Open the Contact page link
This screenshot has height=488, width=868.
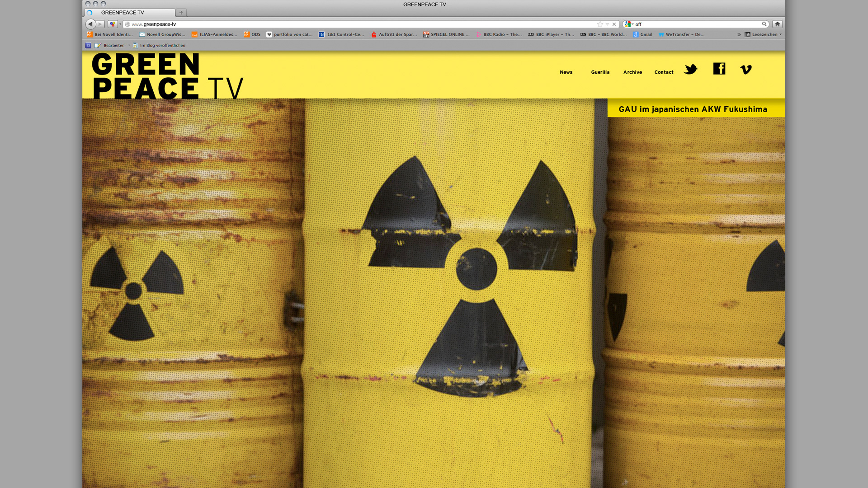tap(664, 72)
